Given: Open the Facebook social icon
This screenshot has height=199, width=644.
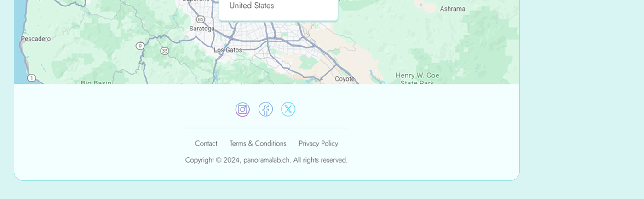Looking at the screenshot, I should 265,110.
